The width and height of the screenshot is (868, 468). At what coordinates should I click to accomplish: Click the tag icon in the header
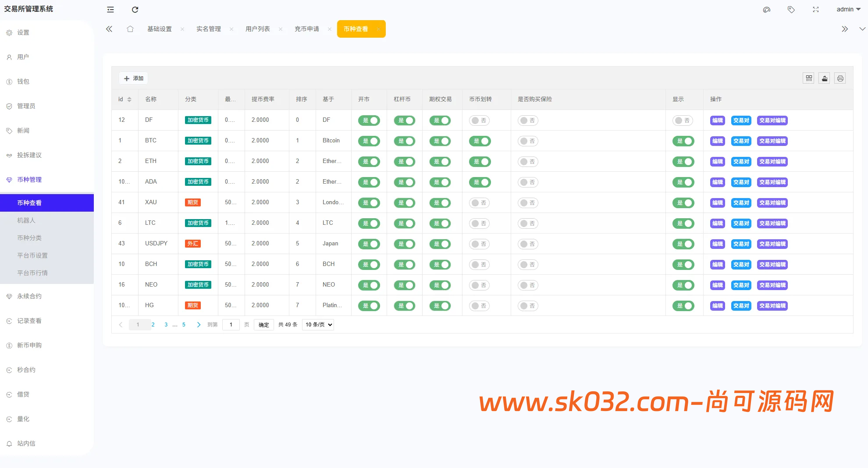pos(791,10)
